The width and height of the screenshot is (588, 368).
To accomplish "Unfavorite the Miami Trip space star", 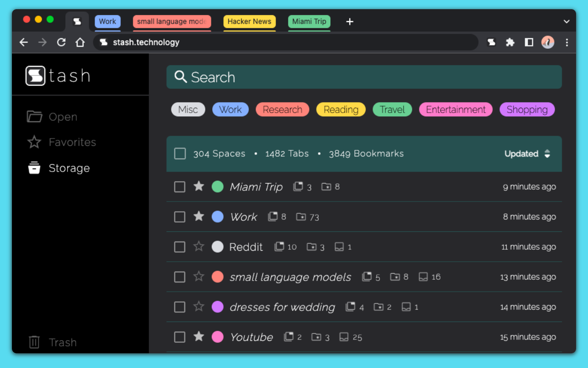I will tap(198, 186).
